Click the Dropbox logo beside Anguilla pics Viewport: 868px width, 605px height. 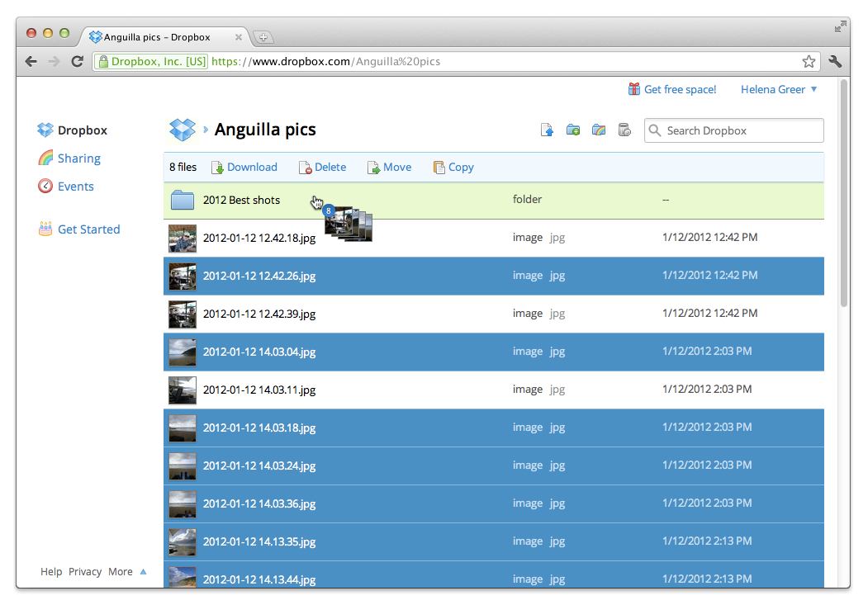183,130
